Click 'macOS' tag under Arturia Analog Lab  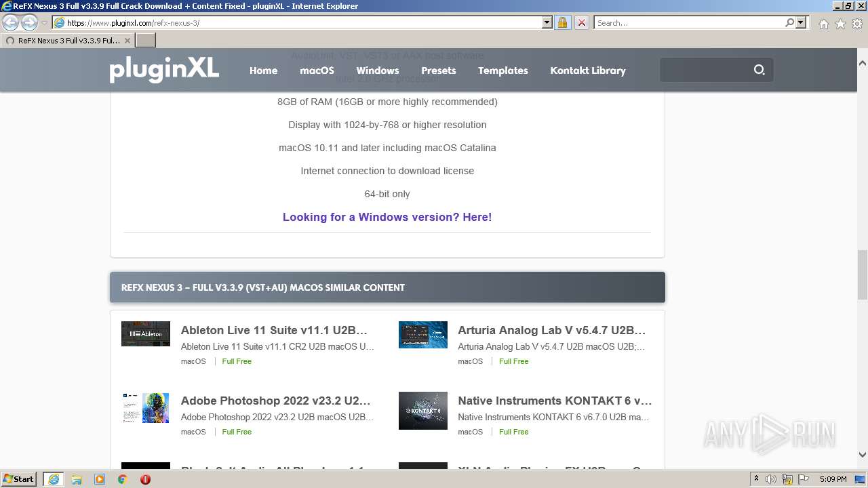point(471,361)
